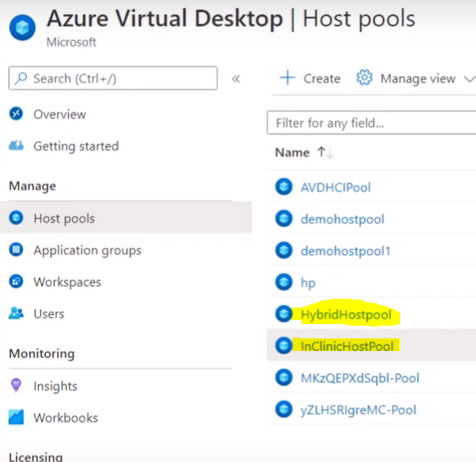Open the demohostpool link
Viewport: 476px width, 462px height.
(342, 220)
